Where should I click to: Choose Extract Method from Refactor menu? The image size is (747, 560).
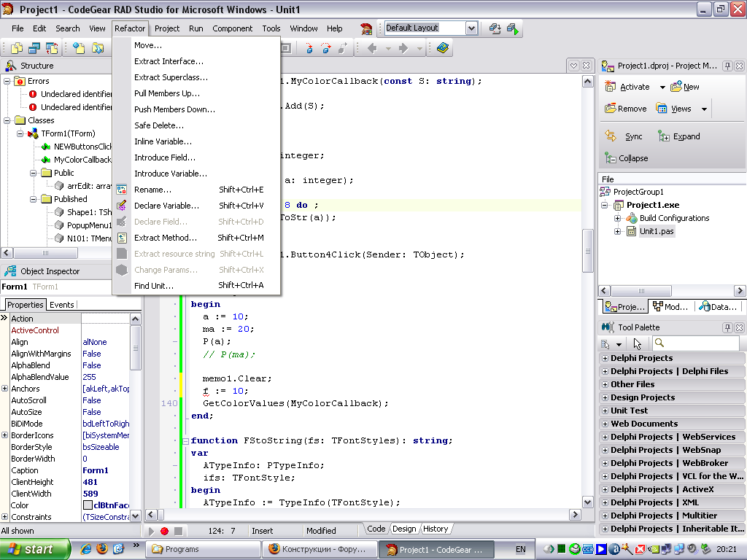166,238
